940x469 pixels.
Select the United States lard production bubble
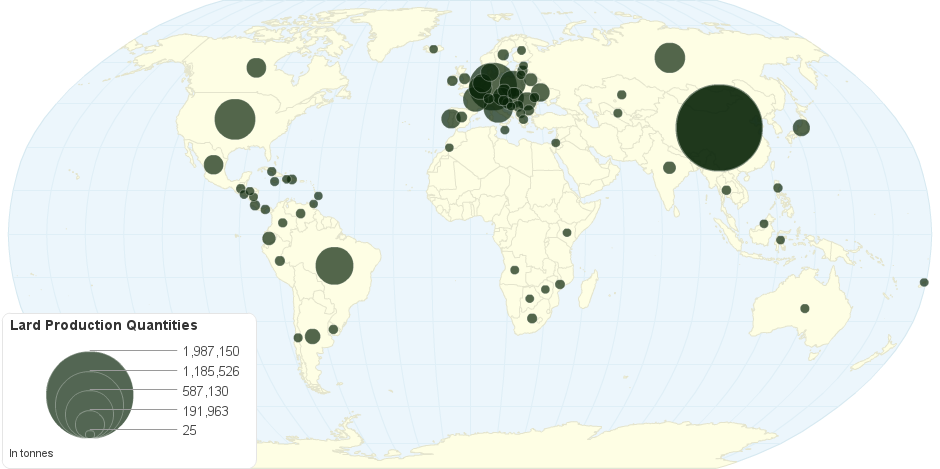tap(235, 119)
